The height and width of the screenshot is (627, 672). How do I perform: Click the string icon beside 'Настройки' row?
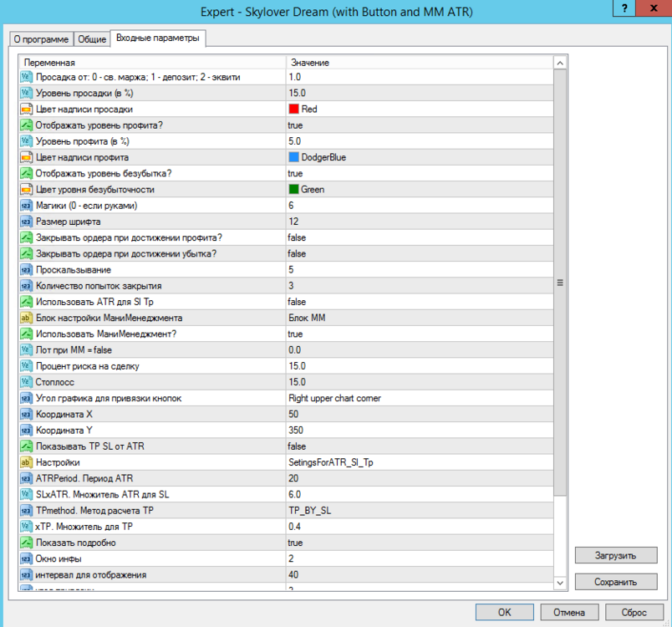pyautogui.click(x=26, y=462)
